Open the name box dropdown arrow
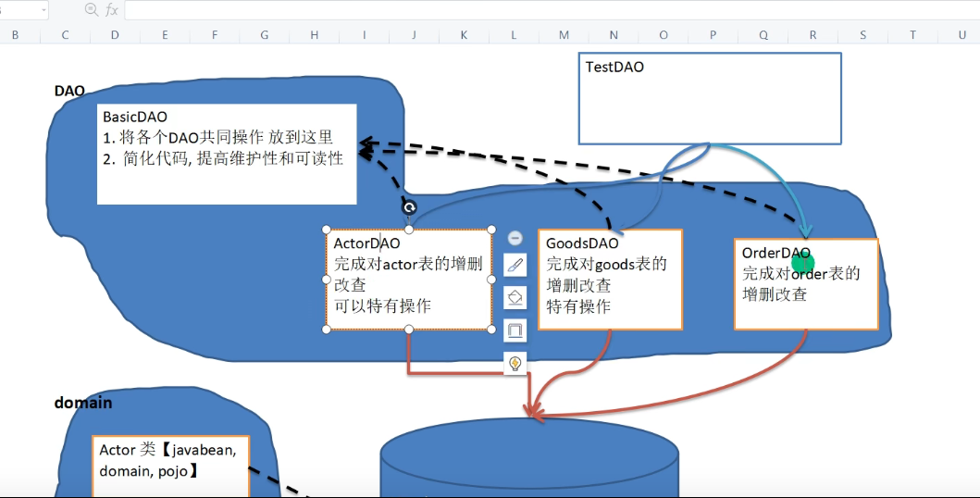The width and height of the screenshot is (980, 498). (43, 9)
